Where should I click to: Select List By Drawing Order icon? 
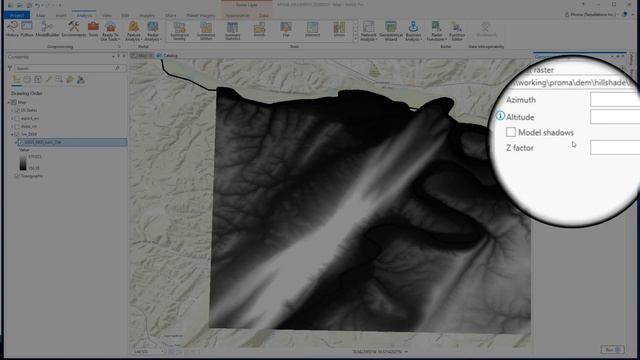click(17, 80)
